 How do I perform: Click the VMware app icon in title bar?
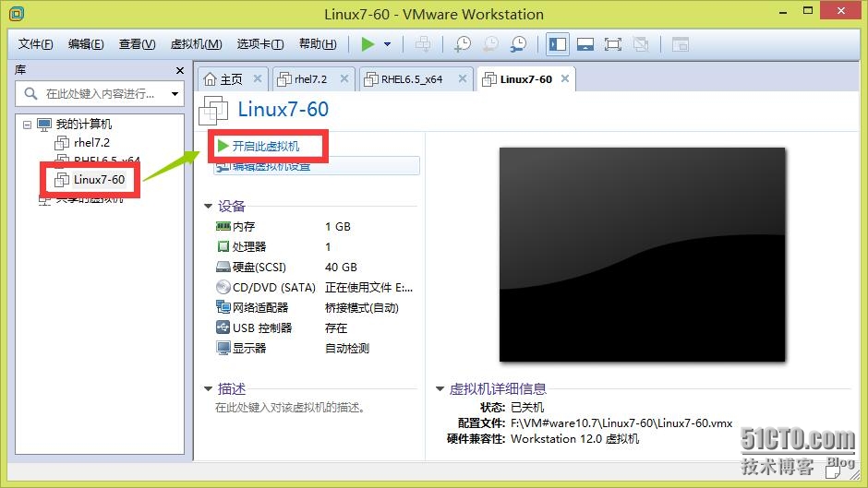tap(17, 14)
